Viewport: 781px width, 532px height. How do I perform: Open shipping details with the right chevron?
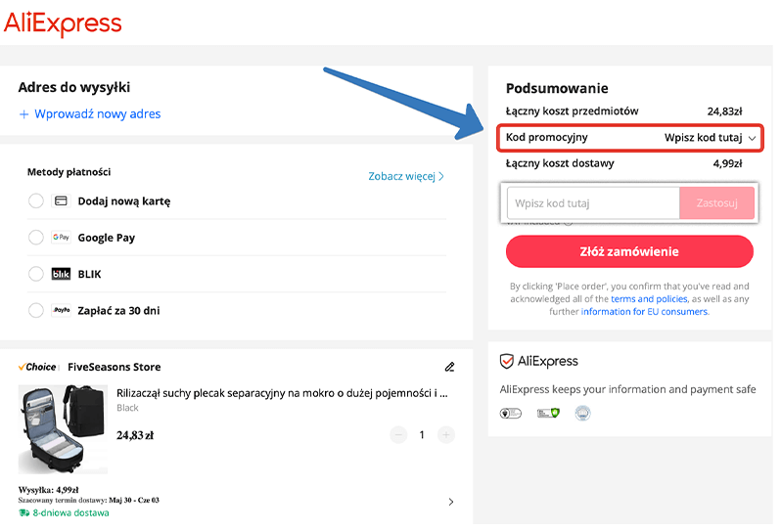click(450, 502)
